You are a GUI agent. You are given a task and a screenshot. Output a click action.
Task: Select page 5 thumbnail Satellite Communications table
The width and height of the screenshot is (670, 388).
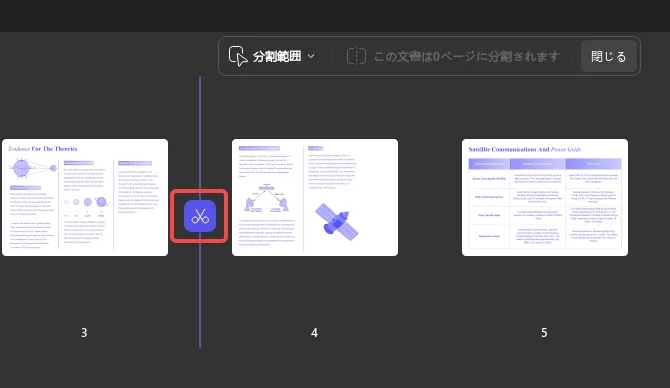[545, 197]
